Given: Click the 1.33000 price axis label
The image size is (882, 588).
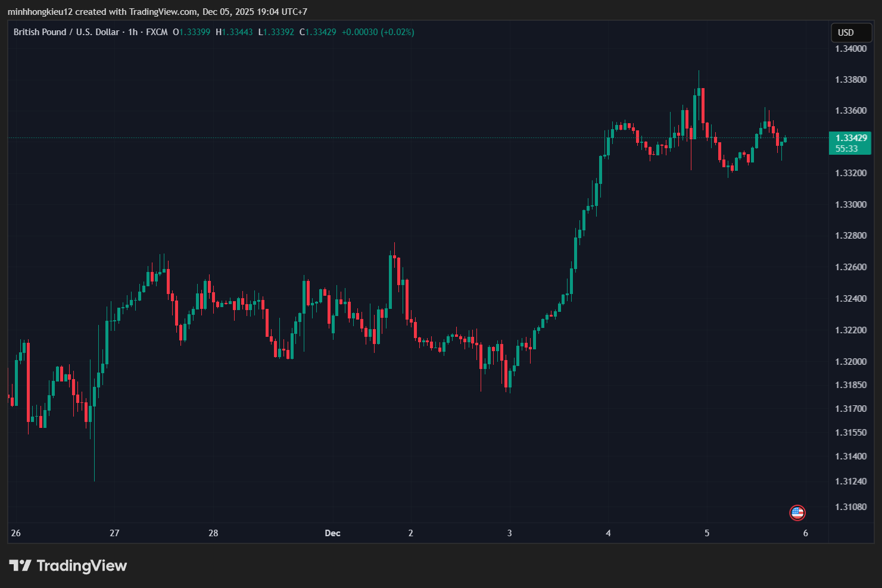Looking at the screenshot, I should (850, 205).
